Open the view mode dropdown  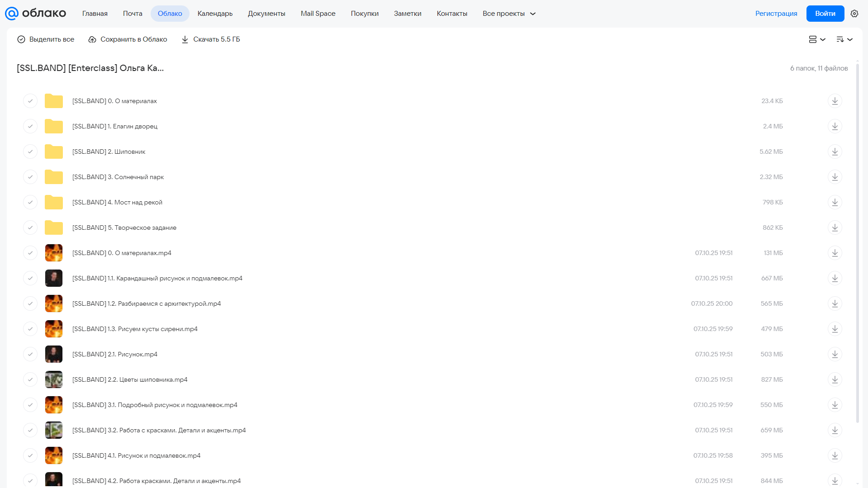817,39
